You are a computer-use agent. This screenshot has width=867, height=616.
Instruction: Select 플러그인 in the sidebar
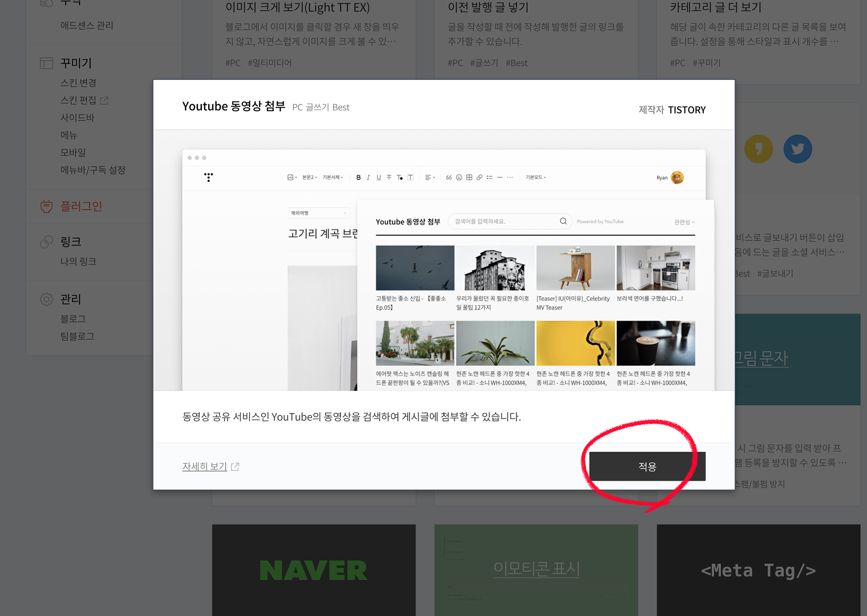click(x=81, y=206)
